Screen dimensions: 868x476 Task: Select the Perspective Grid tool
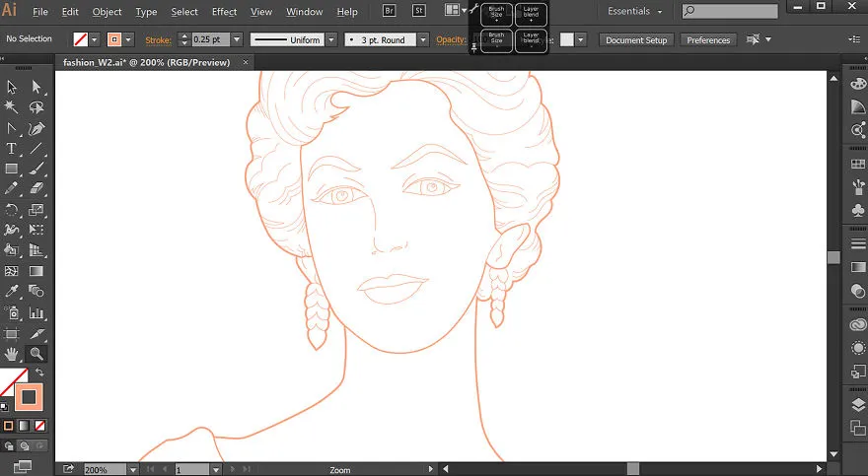pos(36,250)
